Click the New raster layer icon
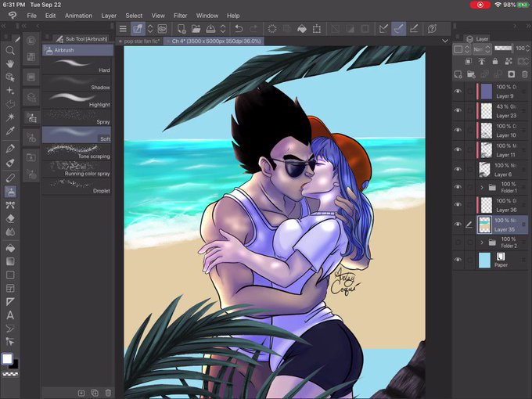Image resolution: width=532 pixels, height=399 pixels. (458, 74)
